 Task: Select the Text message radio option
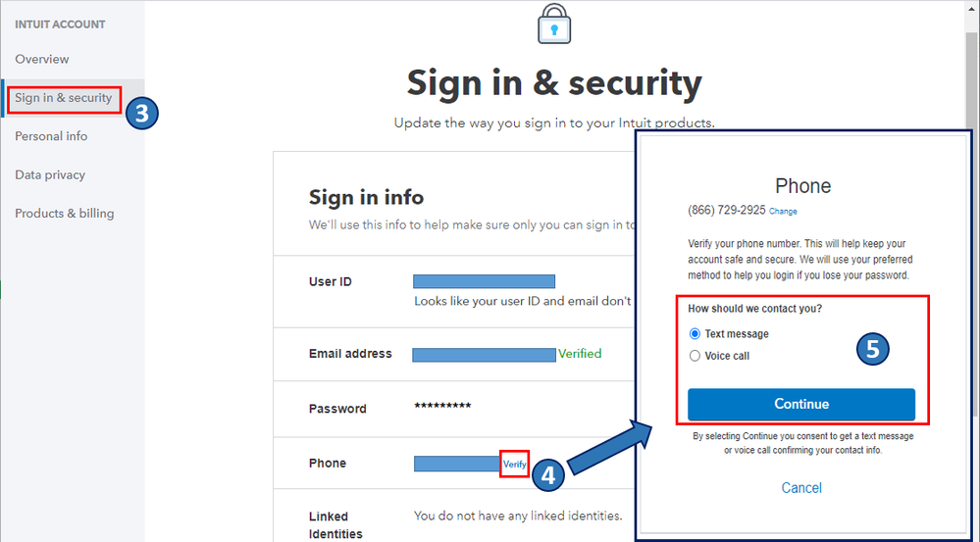click(696, 334)
